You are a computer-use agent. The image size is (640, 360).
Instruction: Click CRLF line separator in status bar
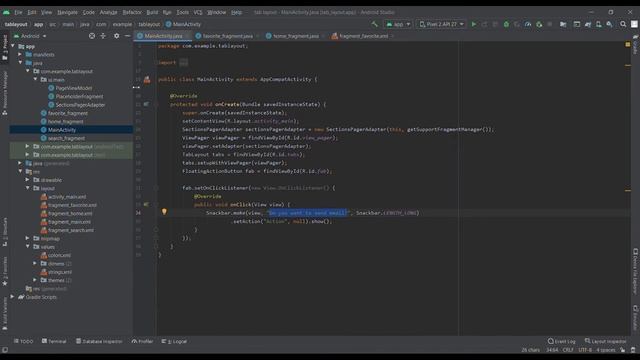click(568, 350)
